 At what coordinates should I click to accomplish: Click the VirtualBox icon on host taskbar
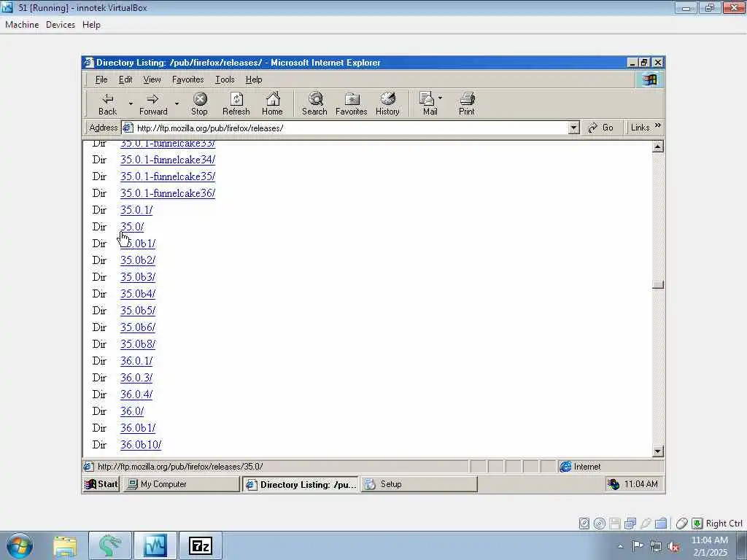[x=155, y=546]
